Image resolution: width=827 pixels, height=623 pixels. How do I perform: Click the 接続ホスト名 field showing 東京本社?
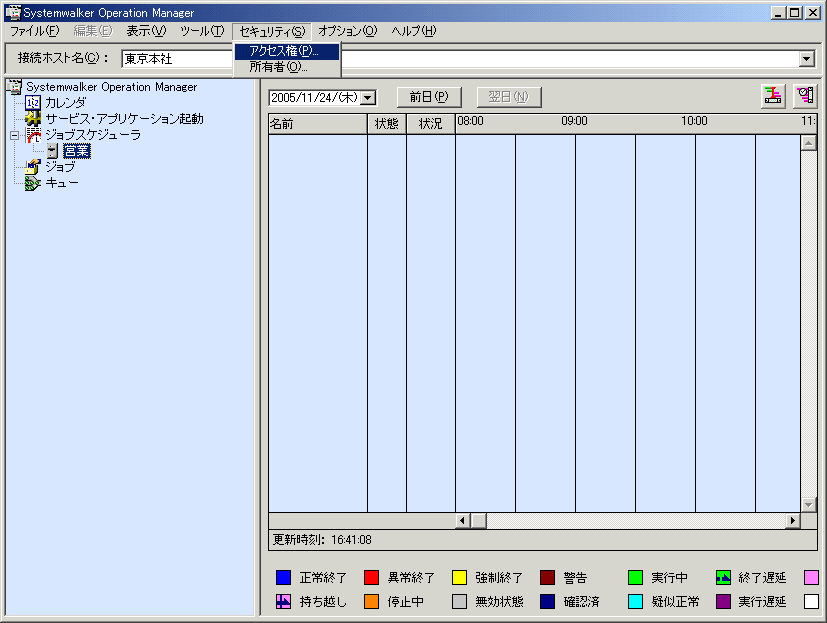click(x=467, y=59)
